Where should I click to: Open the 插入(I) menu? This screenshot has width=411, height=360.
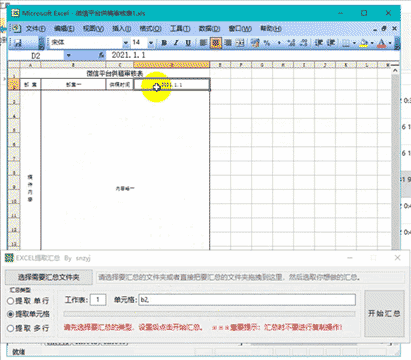[121, 28]
